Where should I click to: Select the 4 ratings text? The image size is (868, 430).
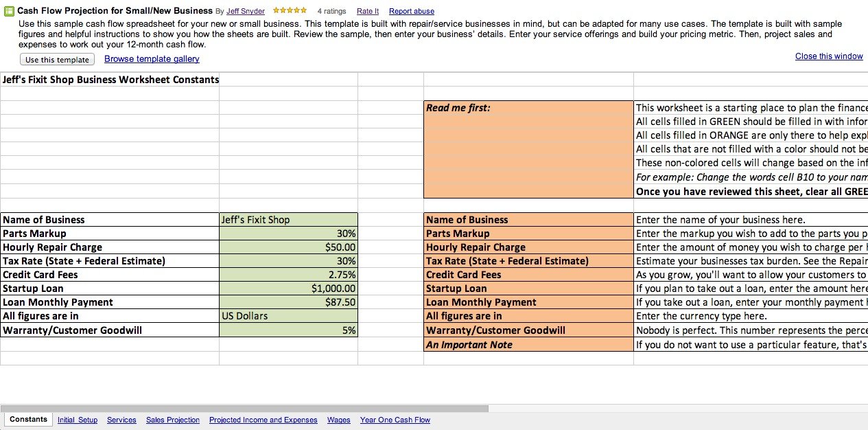coord(331,12)
